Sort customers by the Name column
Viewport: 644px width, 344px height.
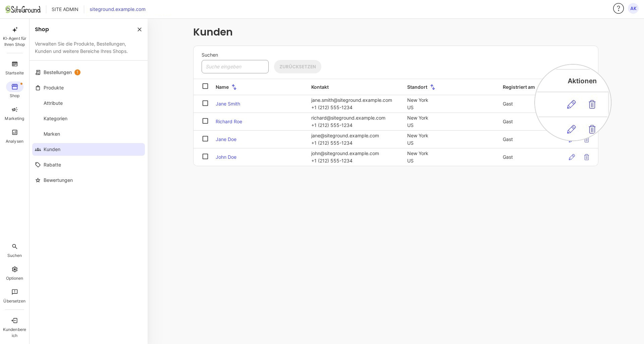coord(234,87)
